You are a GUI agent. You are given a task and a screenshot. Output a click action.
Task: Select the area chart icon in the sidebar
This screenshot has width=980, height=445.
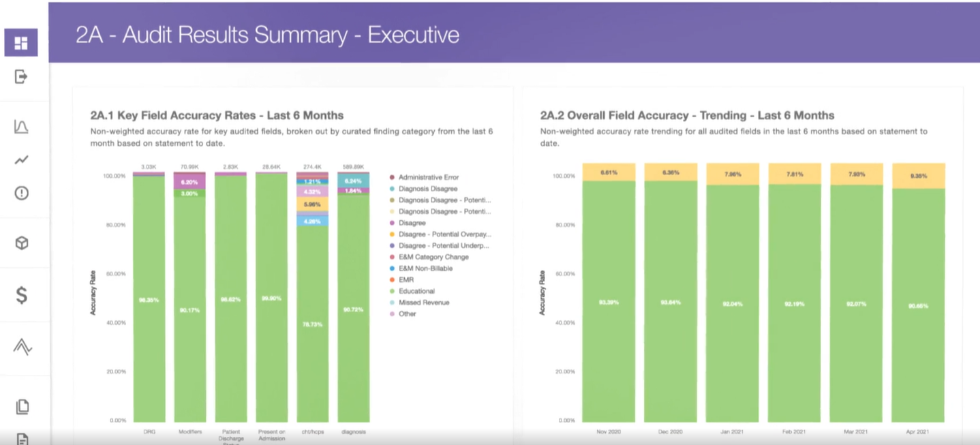(20, 126)
